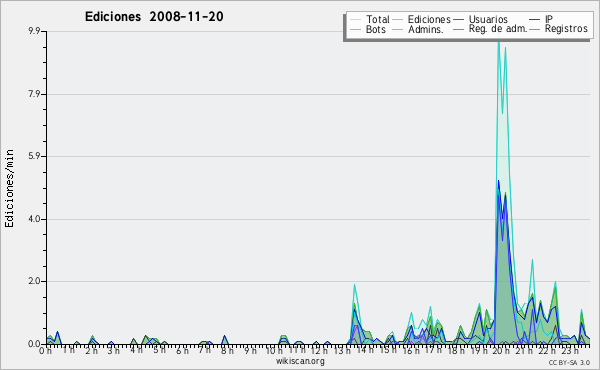
Task: Select the 0 h label on the axis
Action: 46,350
